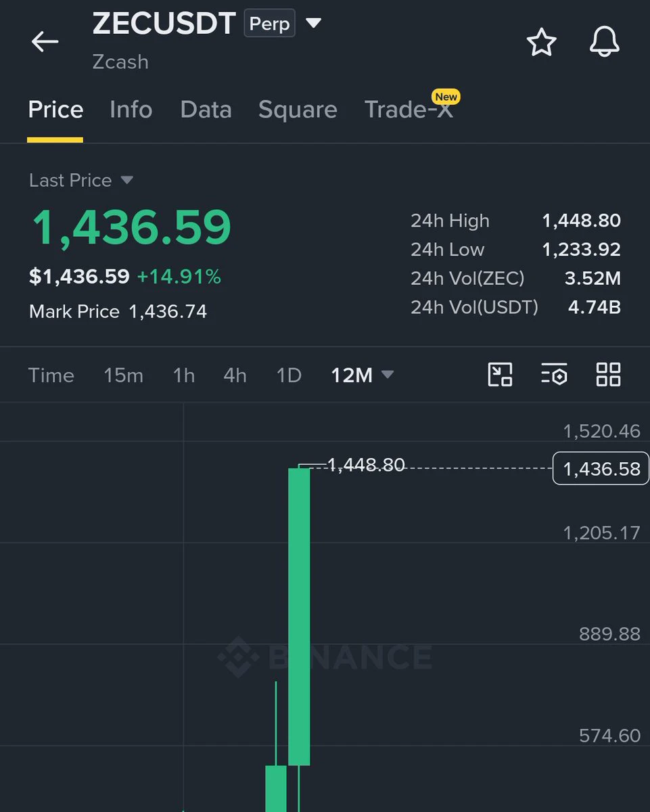The height and width of the screenshot is (812, 650).
Task: Tap the 1,448.80 high marker label
Action: (366, 465)
